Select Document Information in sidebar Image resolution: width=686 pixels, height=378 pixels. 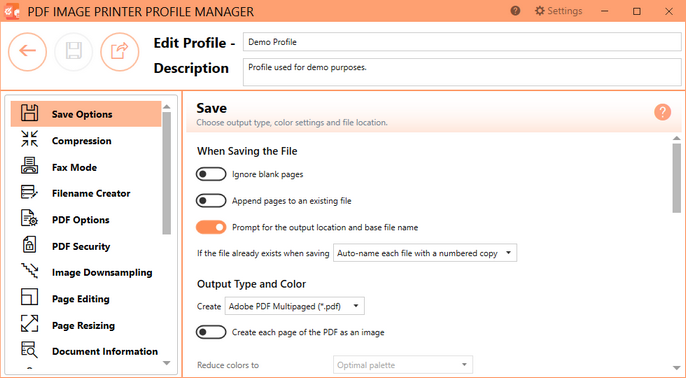tap(86, 351)
